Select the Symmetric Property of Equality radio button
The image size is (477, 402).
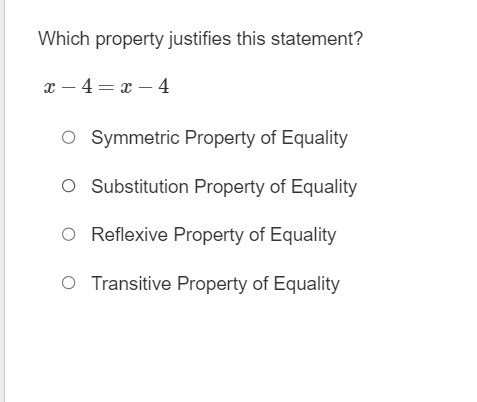[68, 137]
